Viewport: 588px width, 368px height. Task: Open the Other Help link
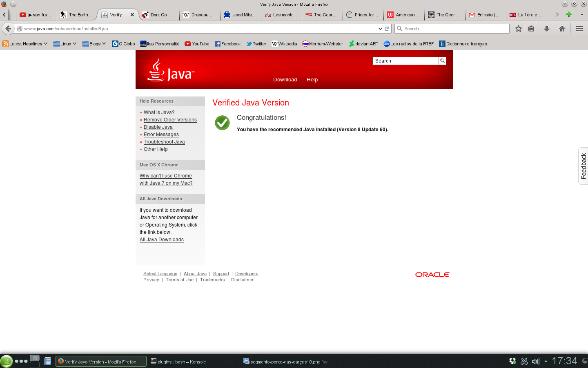coord(156,149)
